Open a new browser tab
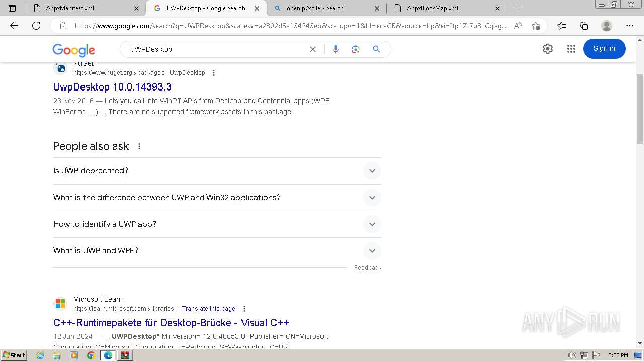 518,8
